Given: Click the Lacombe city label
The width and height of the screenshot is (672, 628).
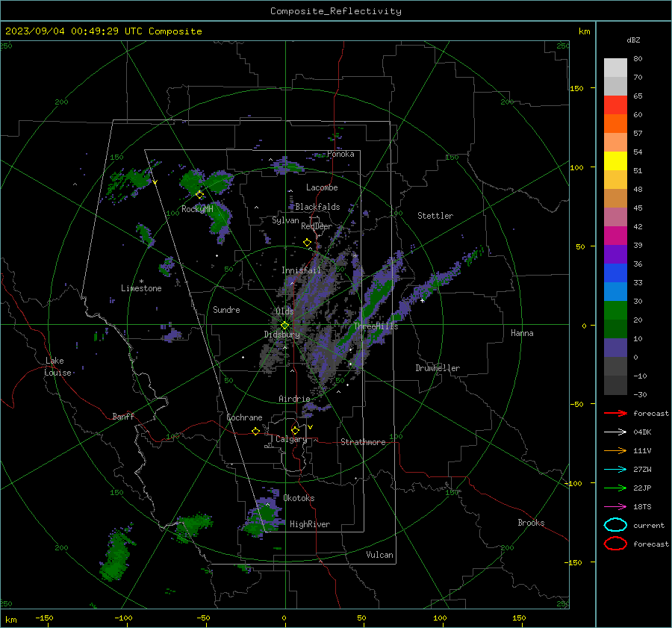Looking at the screenshot, I should coord(322,187).
